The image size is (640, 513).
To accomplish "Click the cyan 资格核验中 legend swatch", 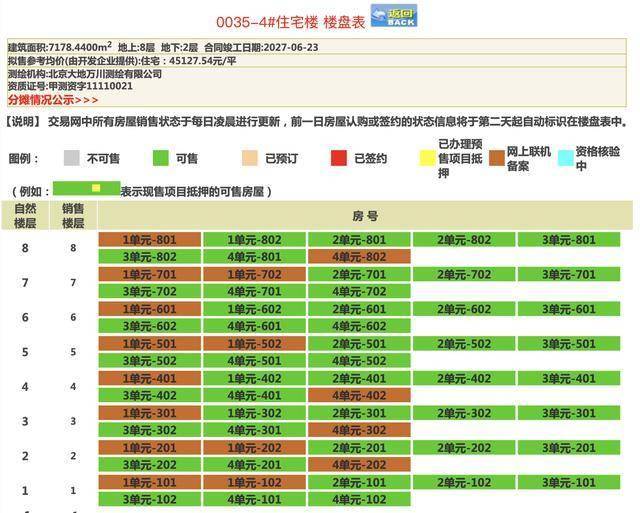I will (565, 158).
